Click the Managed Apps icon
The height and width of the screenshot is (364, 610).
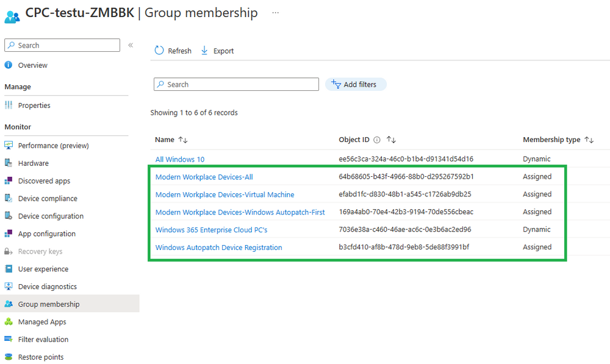(8, 321)
